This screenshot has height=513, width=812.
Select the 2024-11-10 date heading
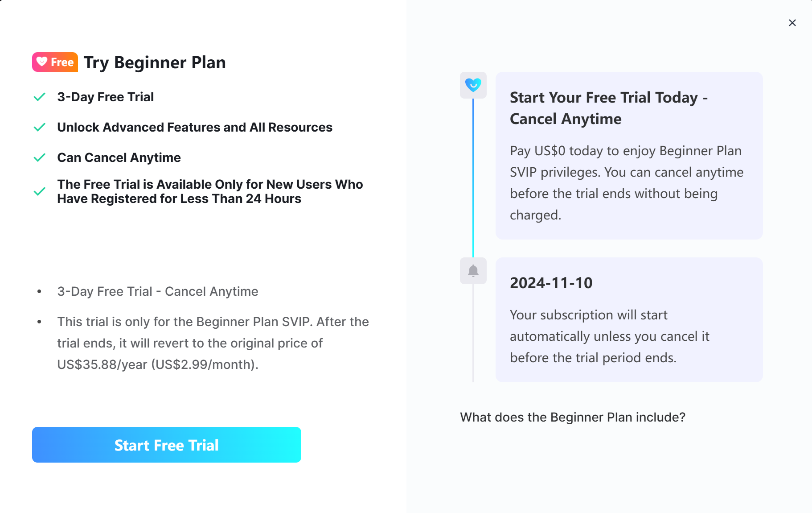click(551, 283)
